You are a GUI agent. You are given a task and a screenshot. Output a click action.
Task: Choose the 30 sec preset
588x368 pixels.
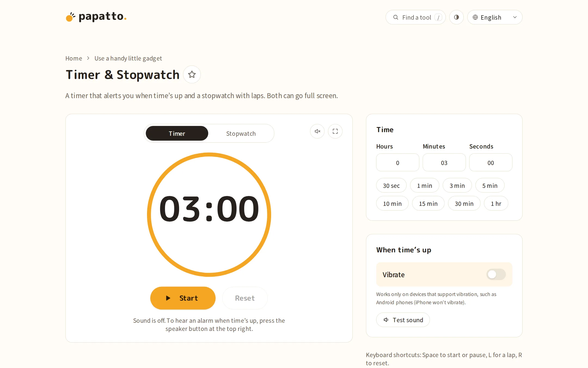(391, 185)
